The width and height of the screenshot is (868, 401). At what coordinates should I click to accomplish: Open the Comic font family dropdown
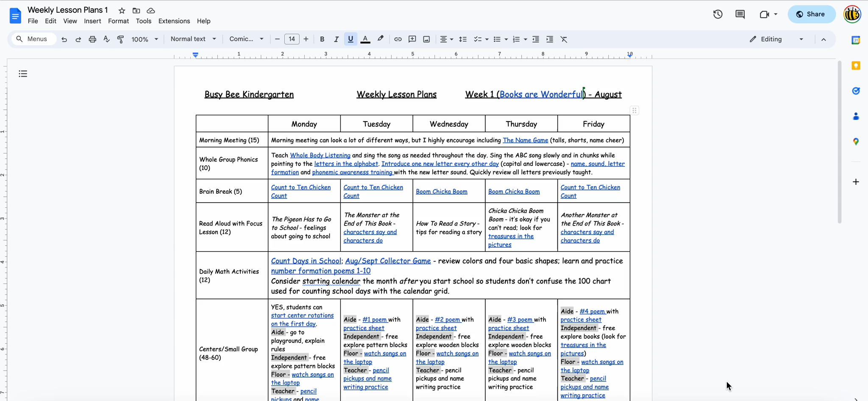(246, 39)
